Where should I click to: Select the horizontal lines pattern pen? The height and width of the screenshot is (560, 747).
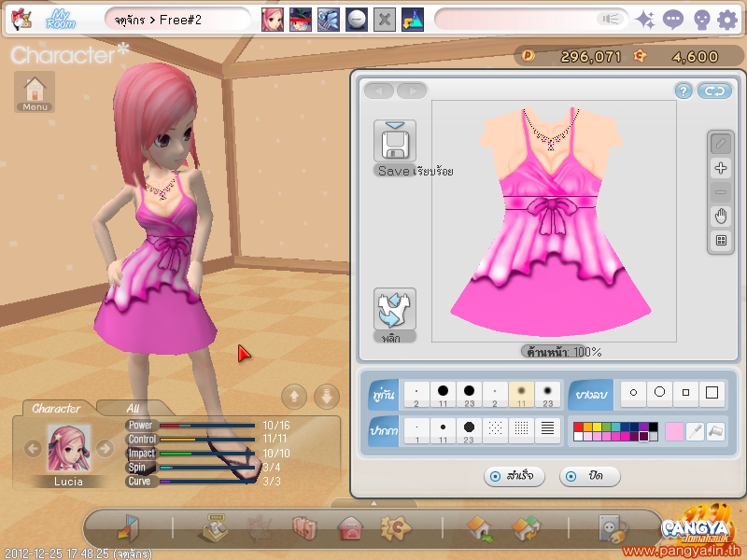pos(548,431)
